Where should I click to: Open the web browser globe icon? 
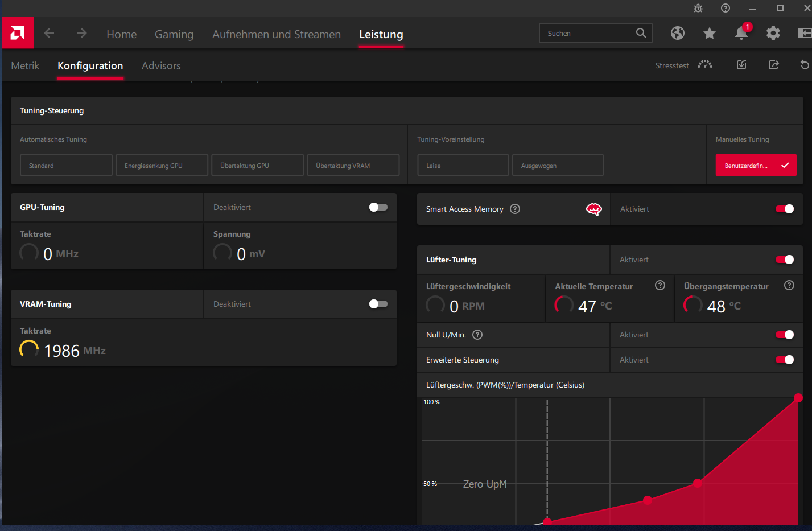(678, 33)
